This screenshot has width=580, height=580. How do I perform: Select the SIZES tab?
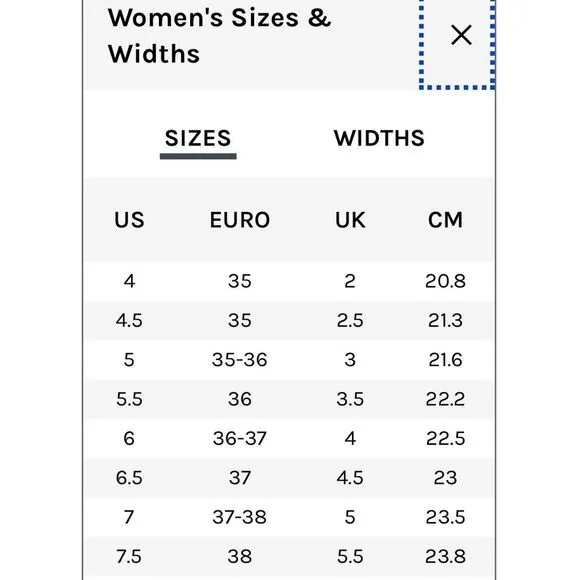(198, 138)
